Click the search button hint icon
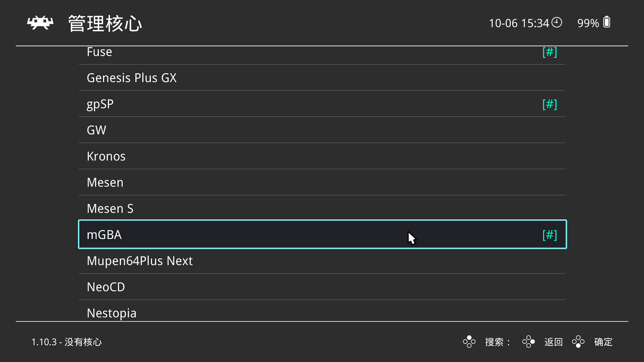 click(x=469, y=342)
